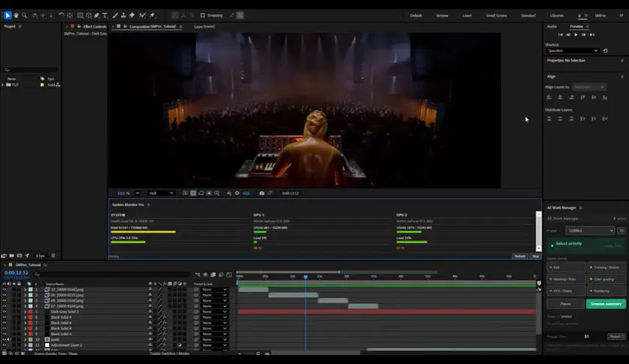Image resolution: width=629 pixels, height=364 pixels.
Task: Open the Effect Controls tab
Action: pos(95,26)
